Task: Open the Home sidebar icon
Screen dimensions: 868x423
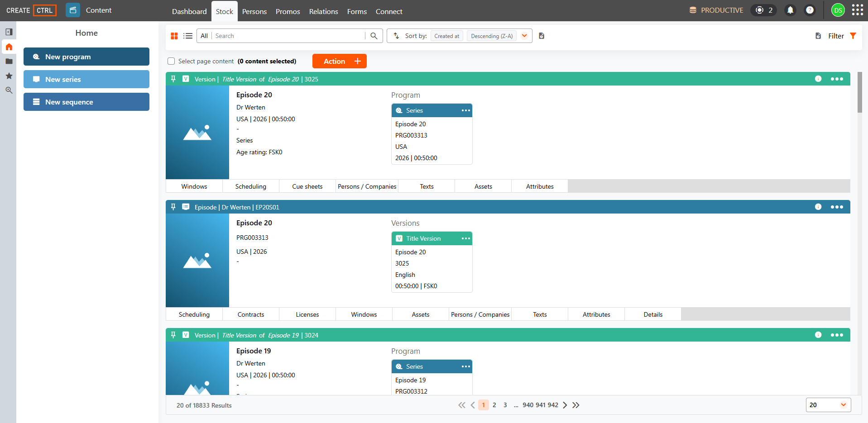Action: (9, 47)
